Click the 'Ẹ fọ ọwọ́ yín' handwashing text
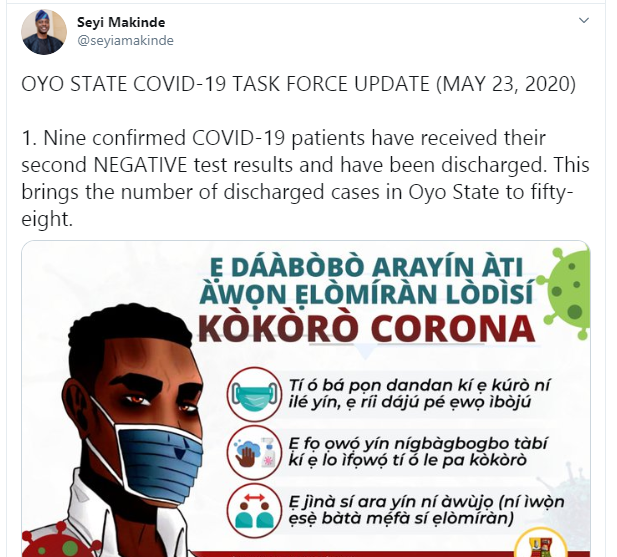 click(417, 452)
